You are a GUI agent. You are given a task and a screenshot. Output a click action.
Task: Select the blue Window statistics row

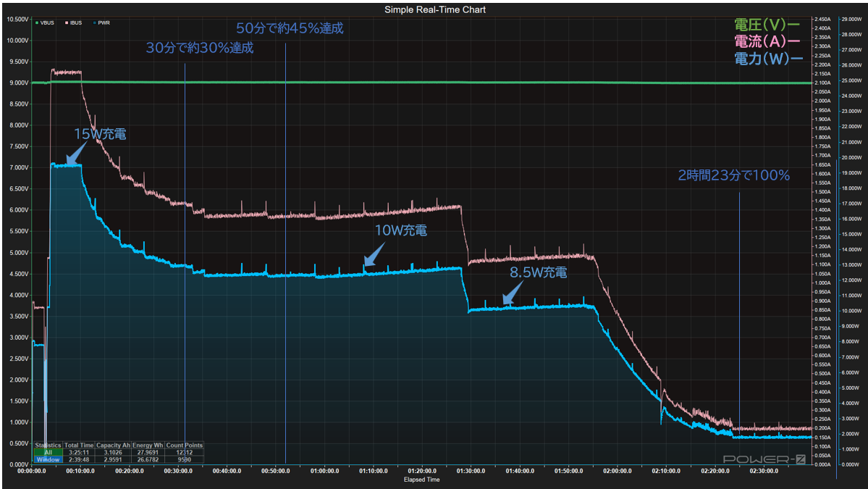(x=49, y=459)
